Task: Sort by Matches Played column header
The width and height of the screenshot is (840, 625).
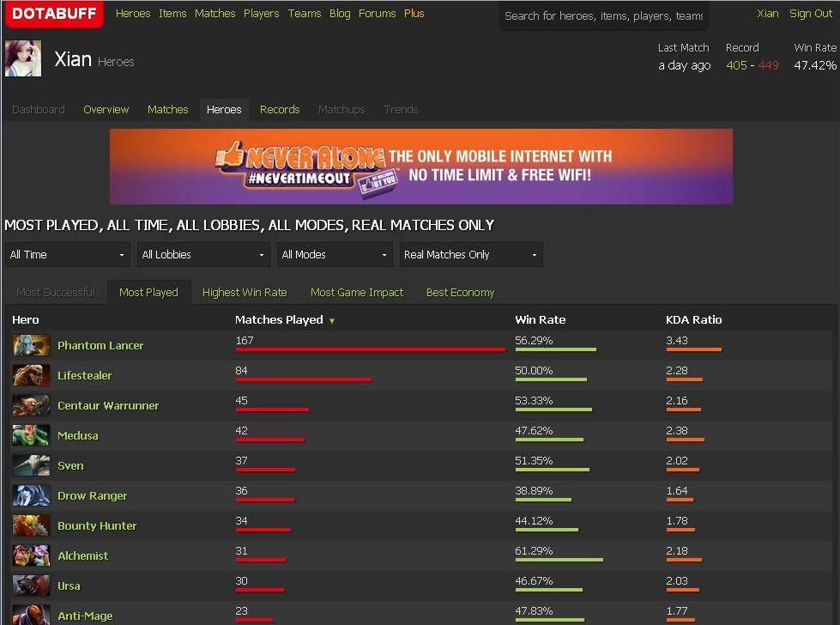Action: click(279, 320)
